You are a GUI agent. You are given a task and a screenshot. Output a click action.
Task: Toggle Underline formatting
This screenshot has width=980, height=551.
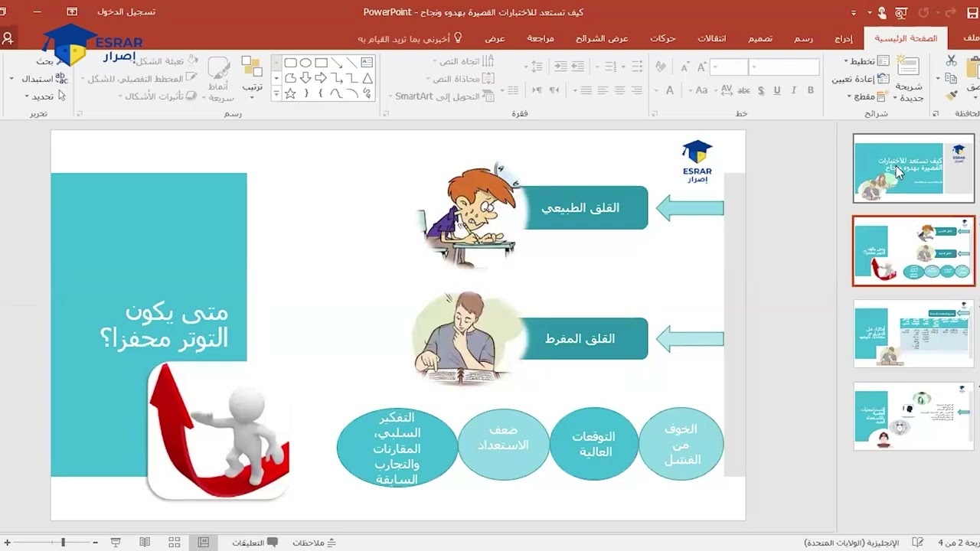pyautogui.click(x=777, y=90)
